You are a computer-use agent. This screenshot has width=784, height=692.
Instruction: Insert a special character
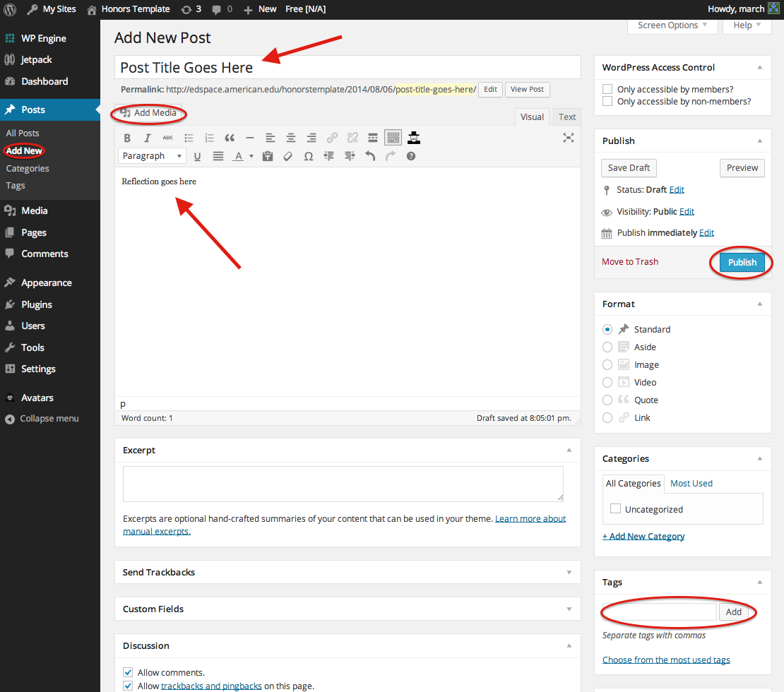(x=309, y=156)
